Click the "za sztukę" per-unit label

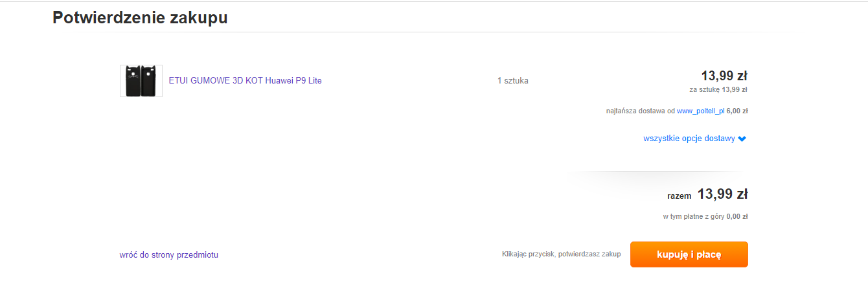coord(704,89)
